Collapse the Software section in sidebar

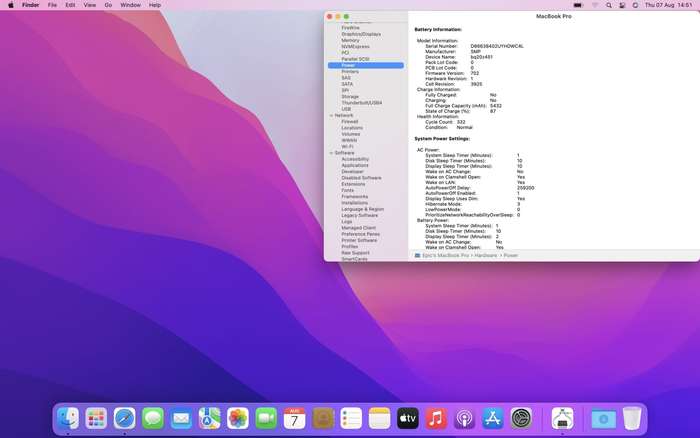tap(331, 153)
